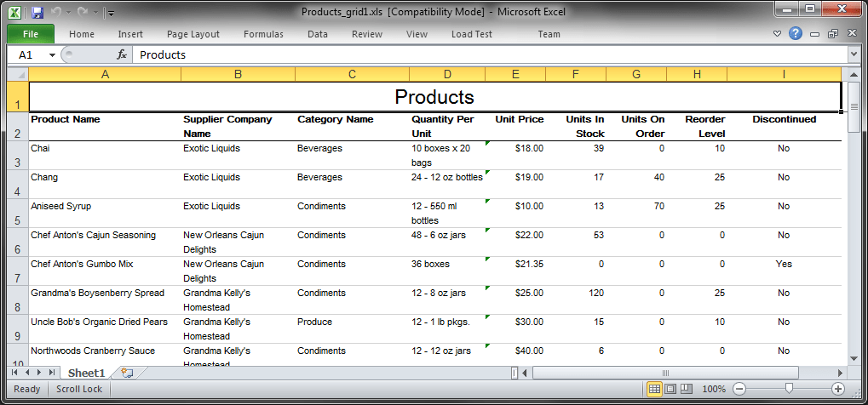The image size is (868, 405).
Task: Select column I header
Action: point(784,74)
